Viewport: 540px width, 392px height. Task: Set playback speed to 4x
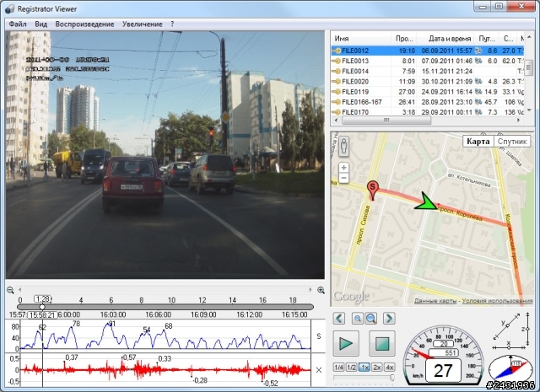coord(390,368)
